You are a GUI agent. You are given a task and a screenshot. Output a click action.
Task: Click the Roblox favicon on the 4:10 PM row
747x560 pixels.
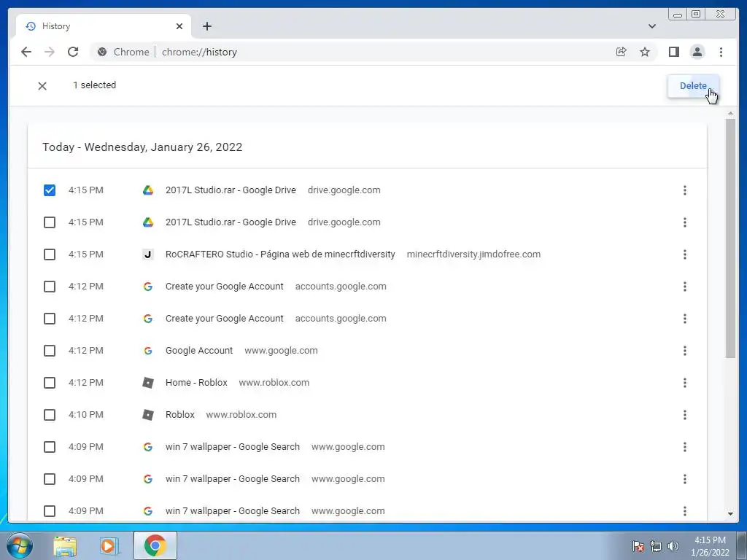click(x=147, y=415)
